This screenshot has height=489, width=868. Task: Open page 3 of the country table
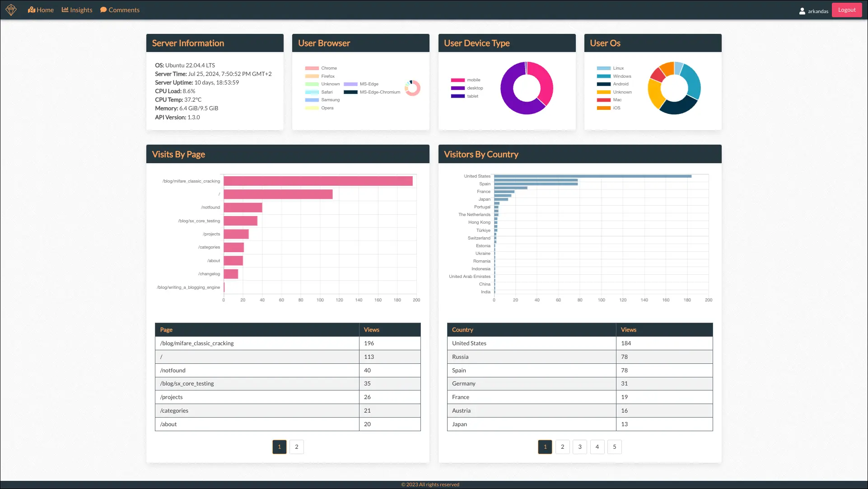pos(580,447)
